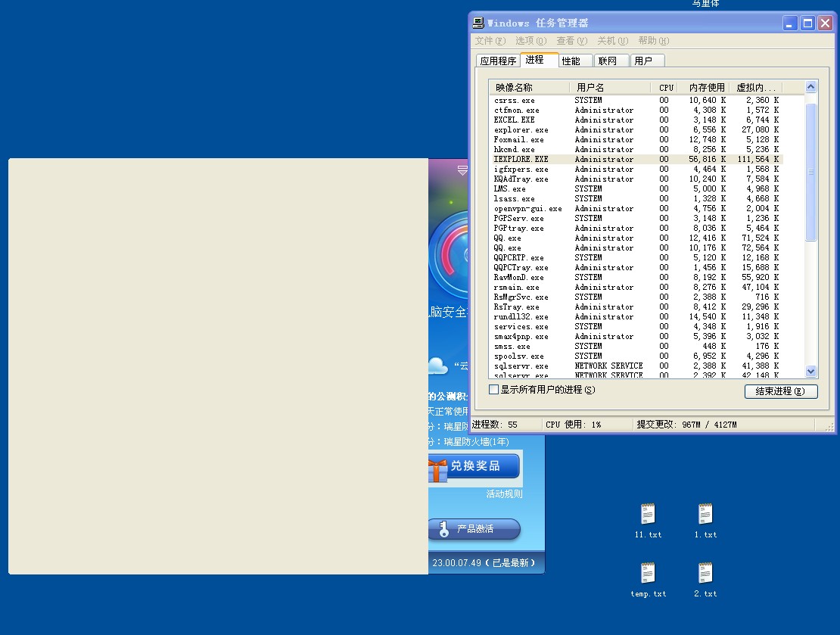Open the 帮助 menu
840x635 pixels.
point(653,41)
